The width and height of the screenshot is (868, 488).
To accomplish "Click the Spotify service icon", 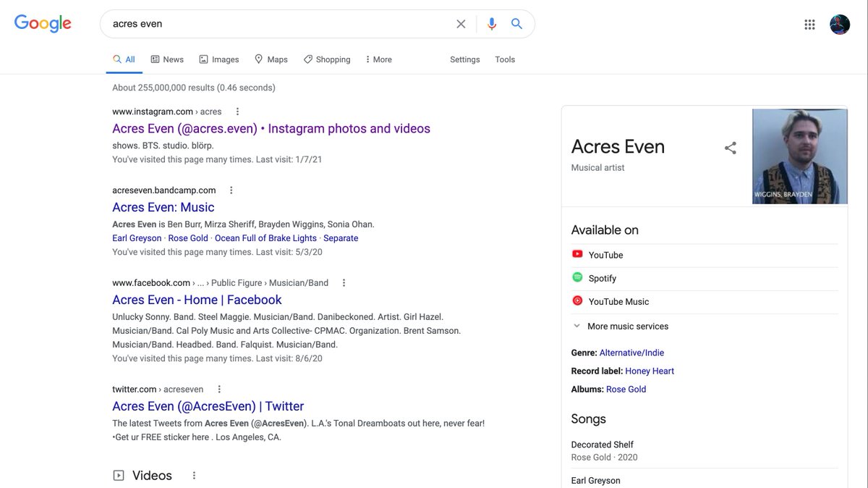I will tap(577, 277).
